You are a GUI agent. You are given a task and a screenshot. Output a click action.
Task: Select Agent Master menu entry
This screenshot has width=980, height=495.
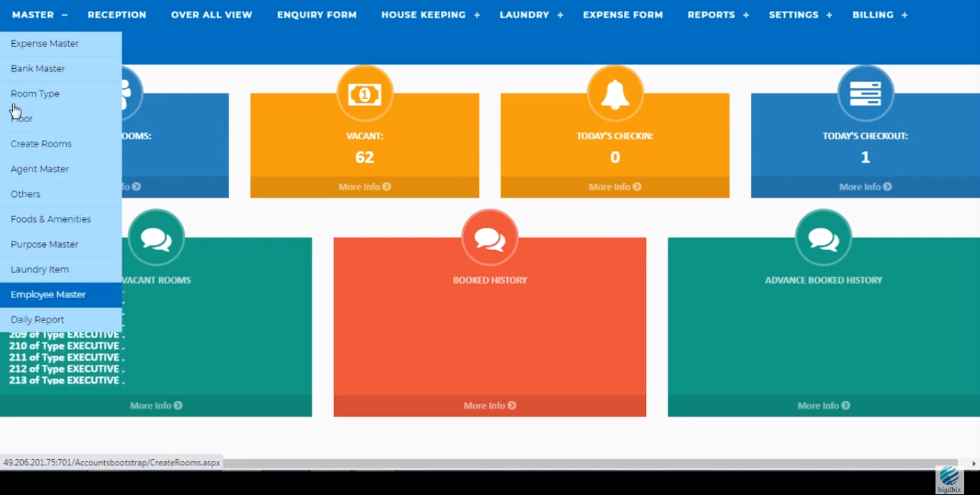click(60, 170)
